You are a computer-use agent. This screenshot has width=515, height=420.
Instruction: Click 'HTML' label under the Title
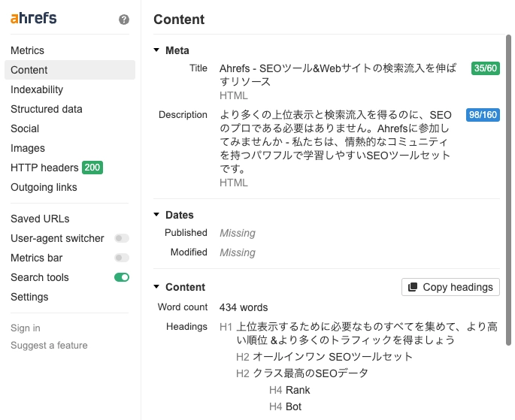click(234, 96)
